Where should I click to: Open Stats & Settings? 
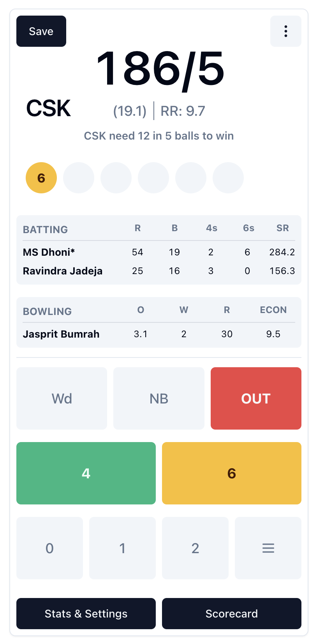pos(86,614)
